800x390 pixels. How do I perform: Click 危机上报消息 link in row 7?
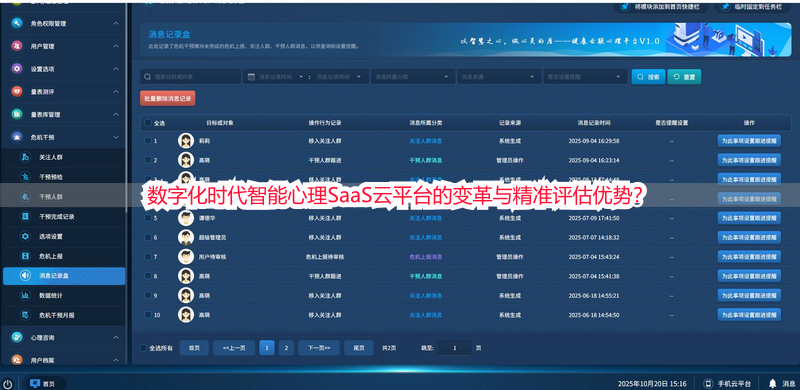point(426,257)
